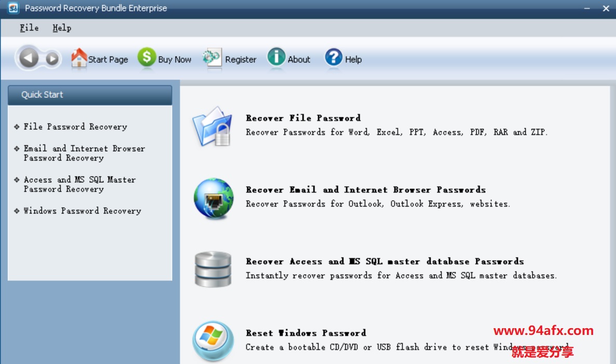The image size is (616, 364).
Task: Click the Register key document icon
Action: tap(212, 58)
